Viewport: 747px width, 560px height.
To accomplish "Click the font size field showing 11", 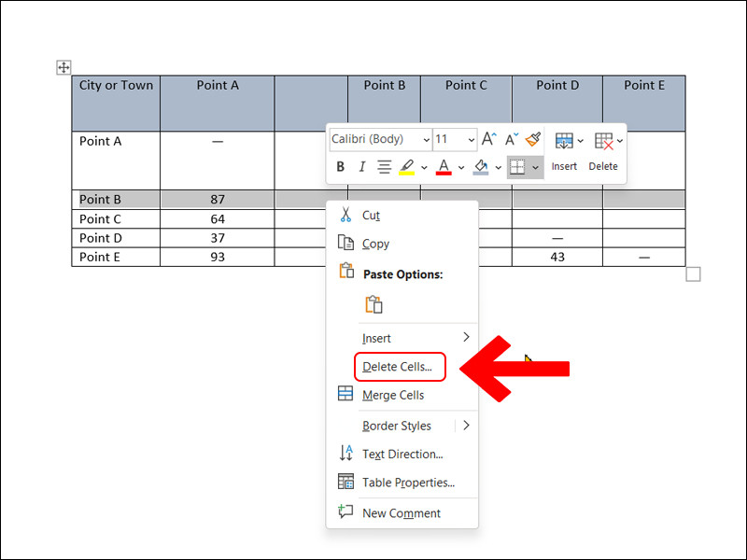I will pyautogui.click(x=448, y=139).
